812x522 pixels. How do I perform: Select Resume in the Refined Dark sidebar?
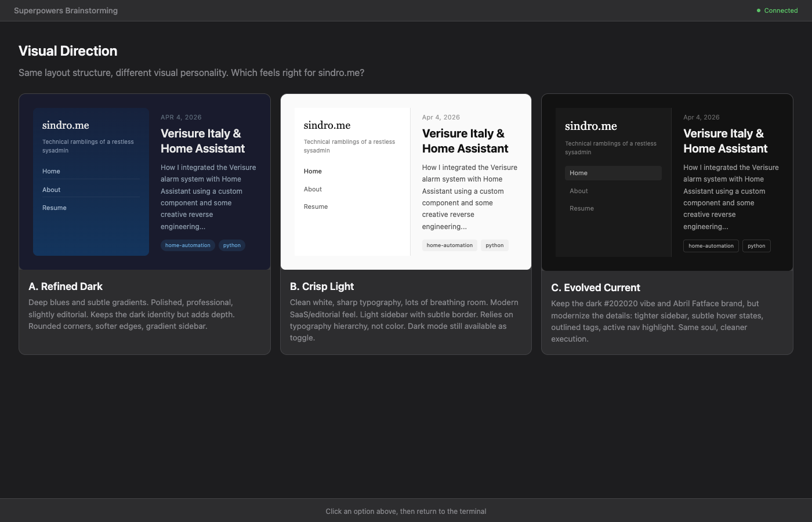[x=55, y=208]
